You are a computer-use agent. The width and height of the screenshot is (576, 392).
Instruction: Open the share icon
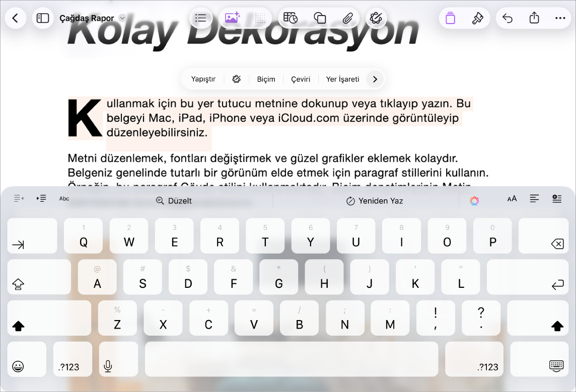coord(534,18)
